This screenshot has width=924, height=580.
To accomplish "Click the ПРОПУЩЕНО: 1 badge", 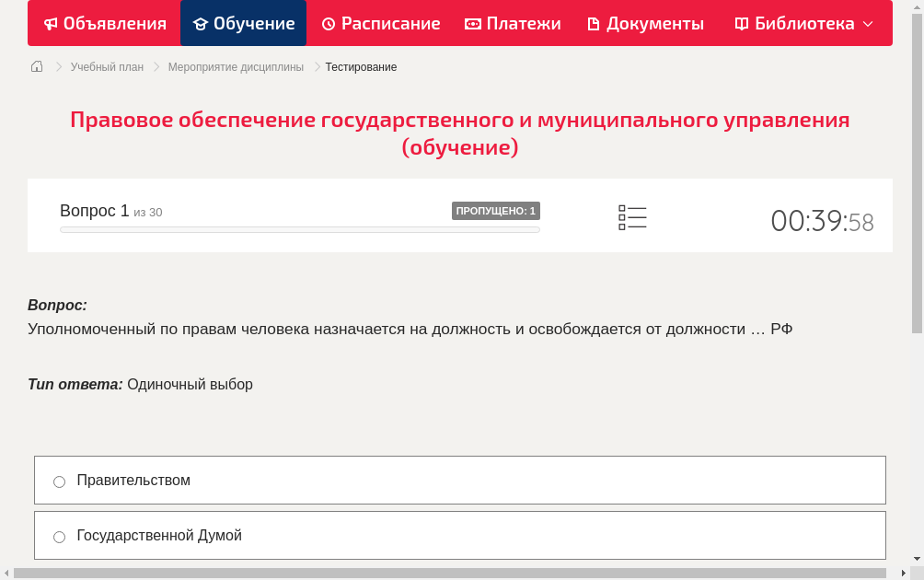I will [496, 210].
